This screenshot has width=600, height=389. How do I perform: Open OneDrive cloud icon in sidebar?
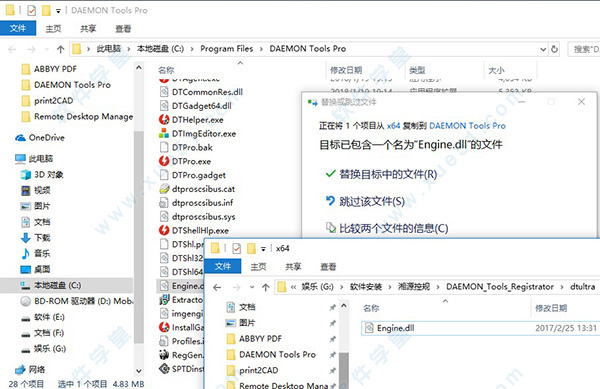[x=20, y=138]
